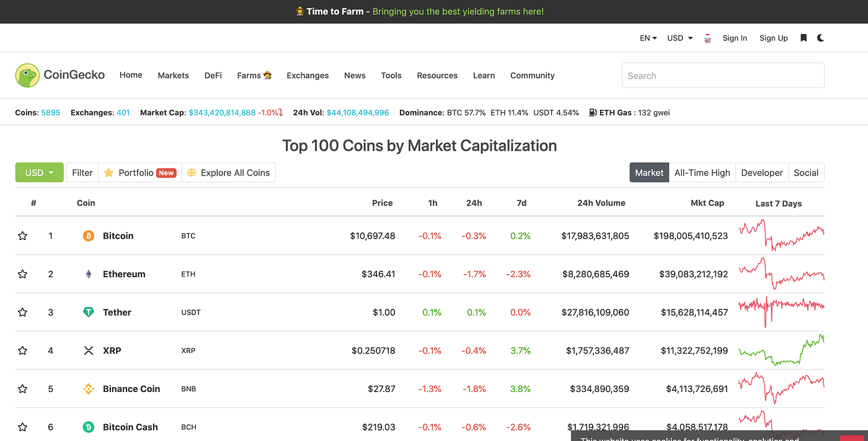The image size is (868, 441).
Task: Open Portfolio button
Action: (x=140, y=172)
